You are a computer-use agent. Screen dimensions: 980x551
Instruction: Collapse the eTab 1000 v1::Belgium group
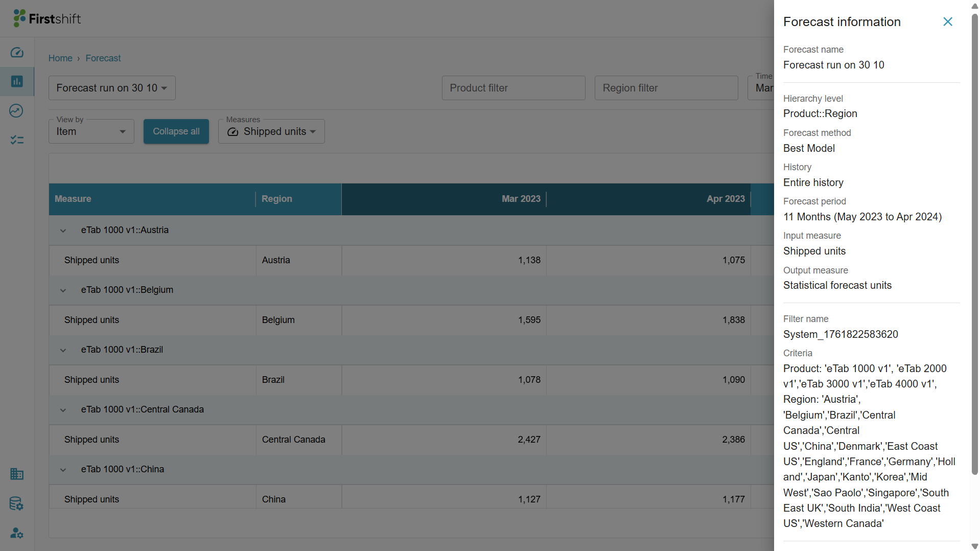click(63, 290)
